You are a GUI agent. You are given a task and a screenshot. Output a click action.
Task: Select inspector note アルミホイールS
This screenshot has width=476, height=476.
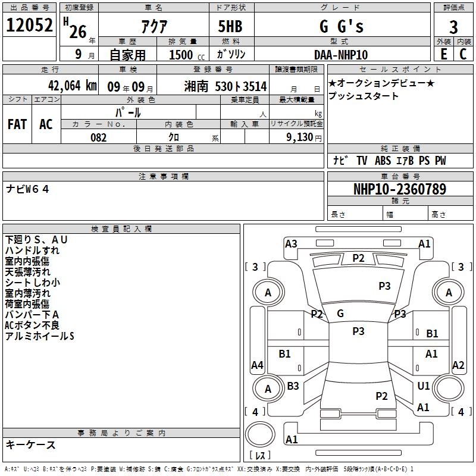(39, 336)
